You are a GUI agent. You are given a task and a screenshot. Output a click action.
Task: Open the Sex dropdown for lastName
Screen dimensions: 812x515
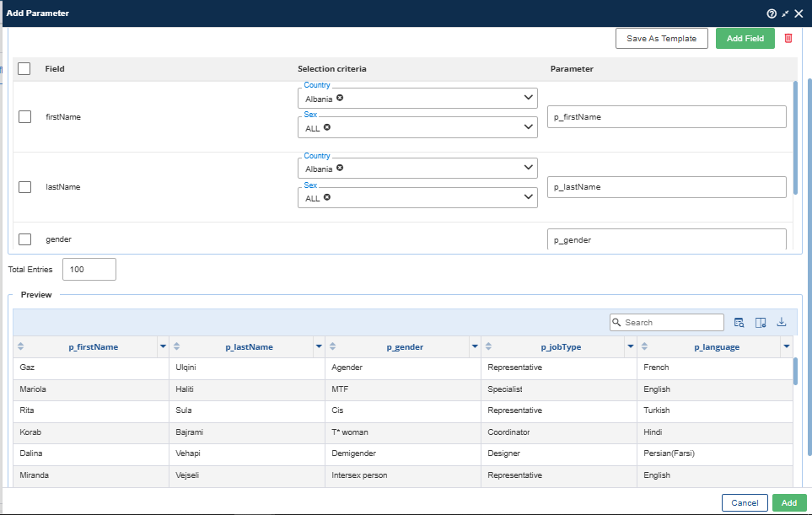pyautogui.click(x=529, y=197)
